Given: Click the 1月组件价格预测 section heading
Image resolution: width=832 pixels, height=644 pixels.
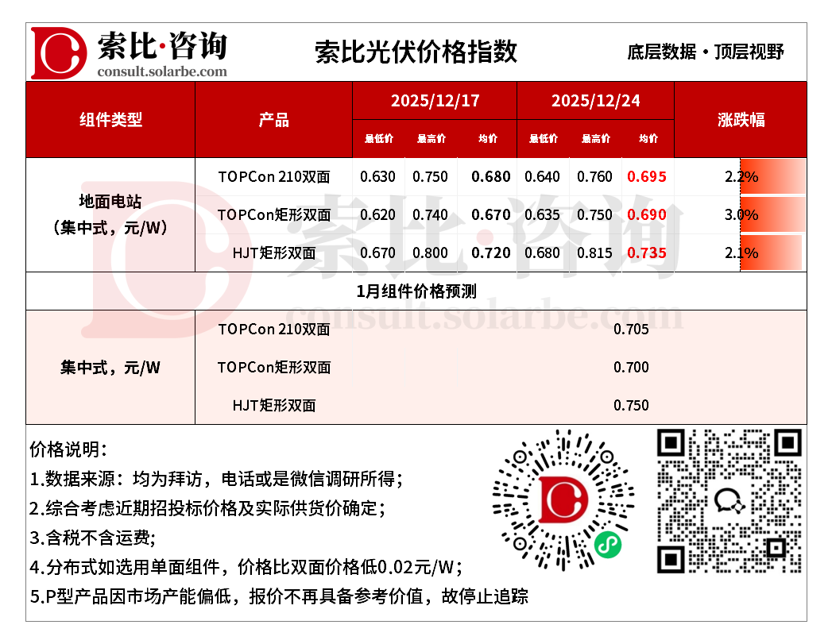Looking at the screenshot, I should [x=416, y=291].
